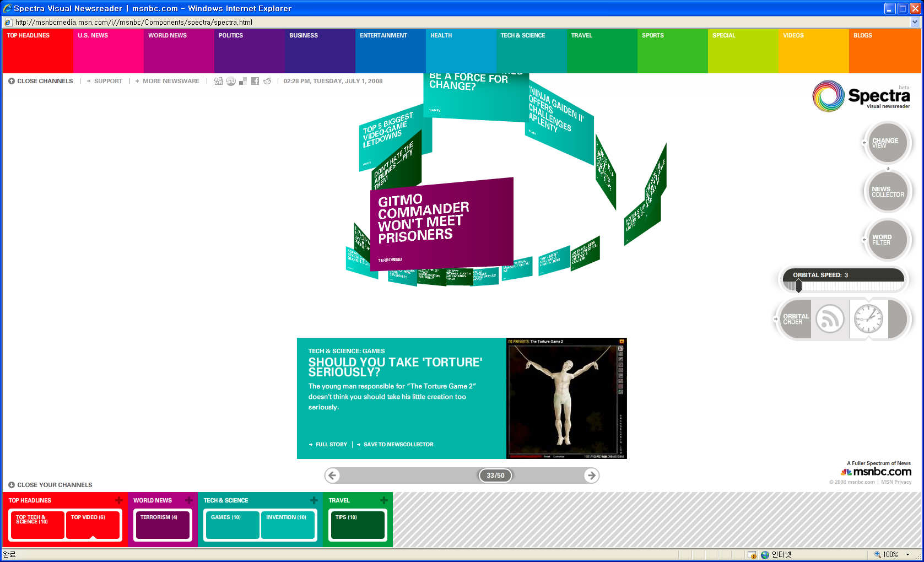Click the Support link
This screenshot has height=562, width=924.
pyautogui.click(x=108, y=81)
